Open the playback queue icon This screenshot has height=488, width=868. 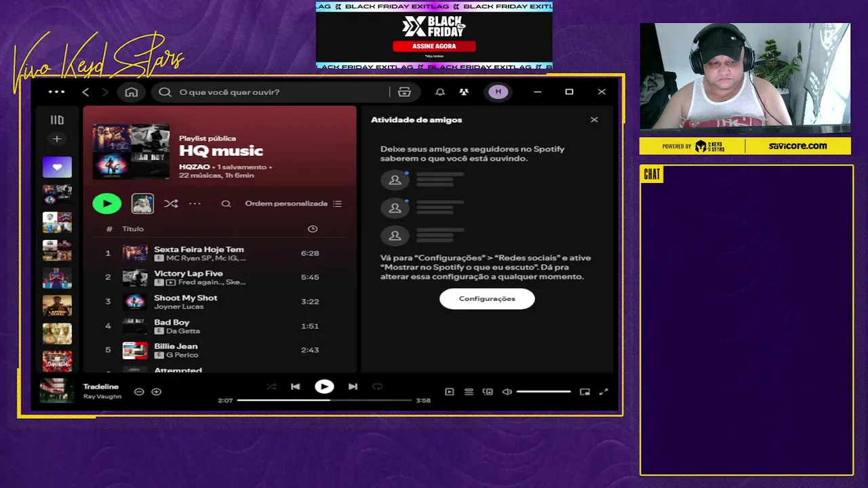point(469,392)
